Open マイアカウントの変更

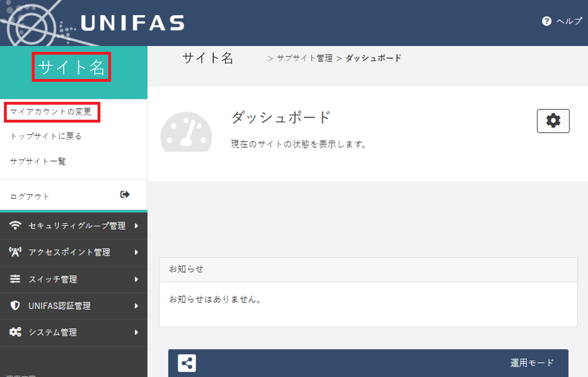click(51, 112)
